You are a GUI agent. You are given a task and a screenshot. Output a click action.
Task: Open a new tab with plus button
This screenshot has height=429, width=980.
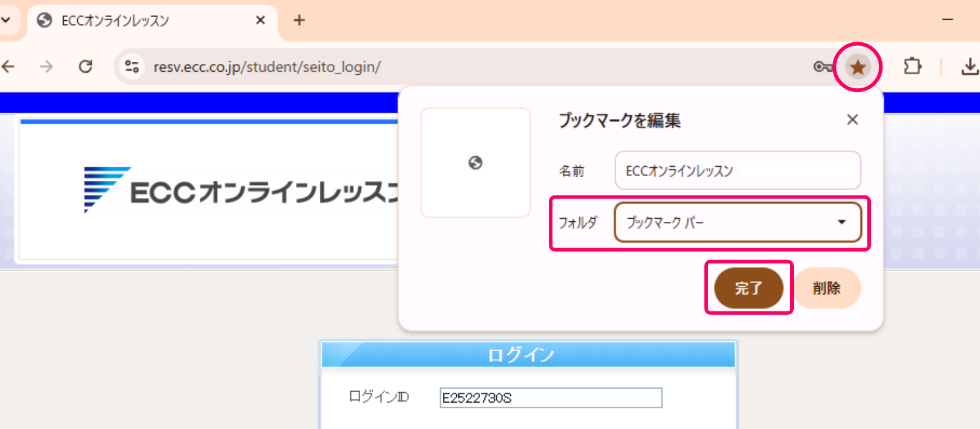[x=299, y=20]
